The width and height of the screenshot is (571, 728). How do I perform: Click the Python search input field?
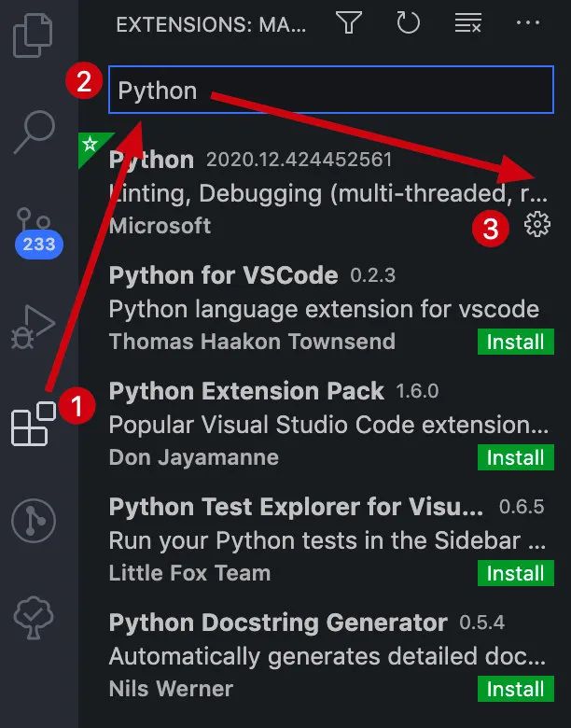tap(331, 91)
